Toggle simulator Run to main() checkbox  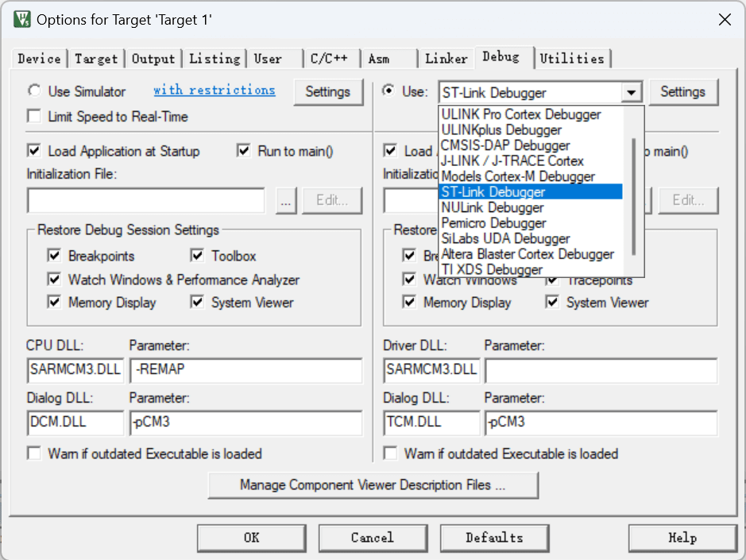244,151
